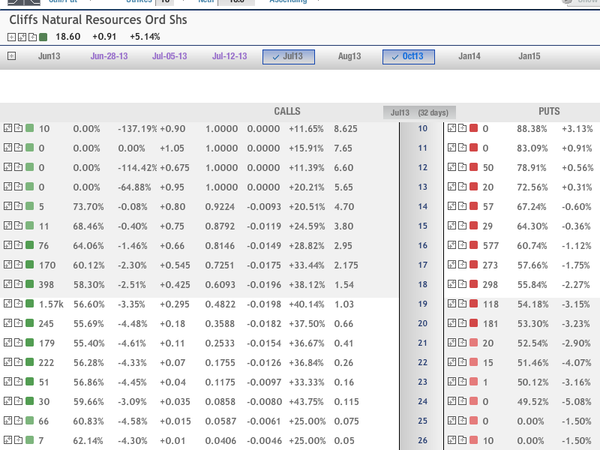
Task: Open chart icon for the 25 strike put
Action: pyautogui.click(x=452, y=421)
